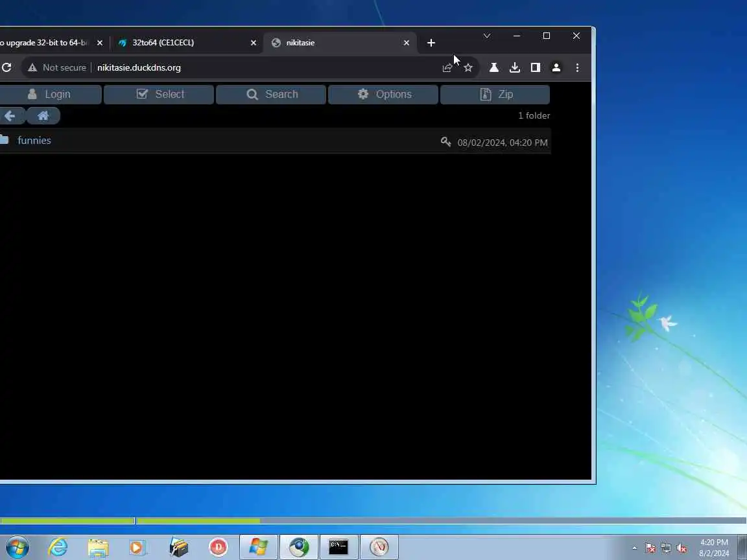Open the taskbar clock 4:20 PM
Image resolution: width=747 pixels, height=560 pixels.
click(x=714, y=548)
